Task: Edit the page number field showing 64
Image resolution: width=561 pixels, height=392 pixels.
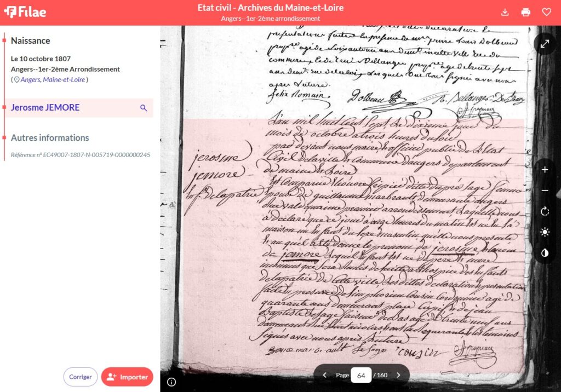Action: pyautogui.click(x=360, y=375)
